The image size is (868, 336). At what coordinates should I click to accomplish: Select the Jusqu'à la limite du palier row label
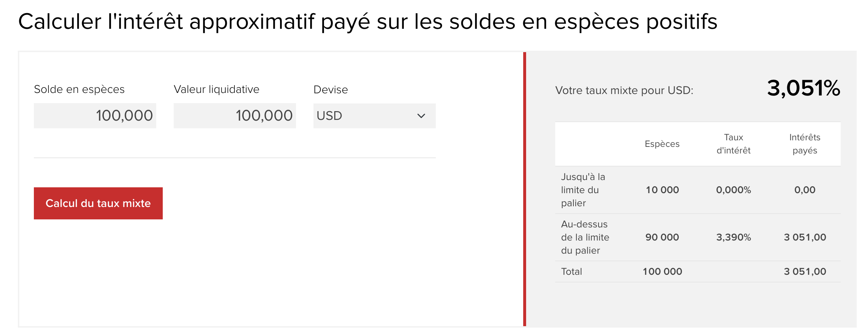point(583,190)
